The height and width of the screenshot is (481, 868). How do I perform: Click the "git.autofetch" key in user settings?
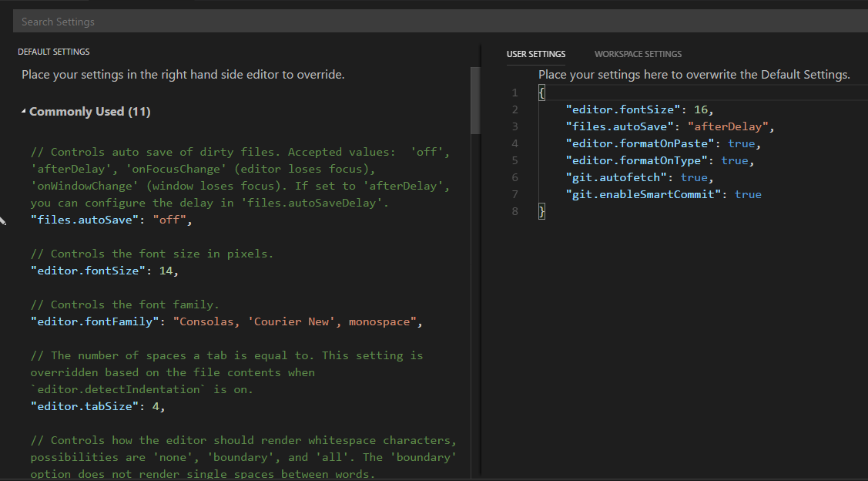point(616,177)
